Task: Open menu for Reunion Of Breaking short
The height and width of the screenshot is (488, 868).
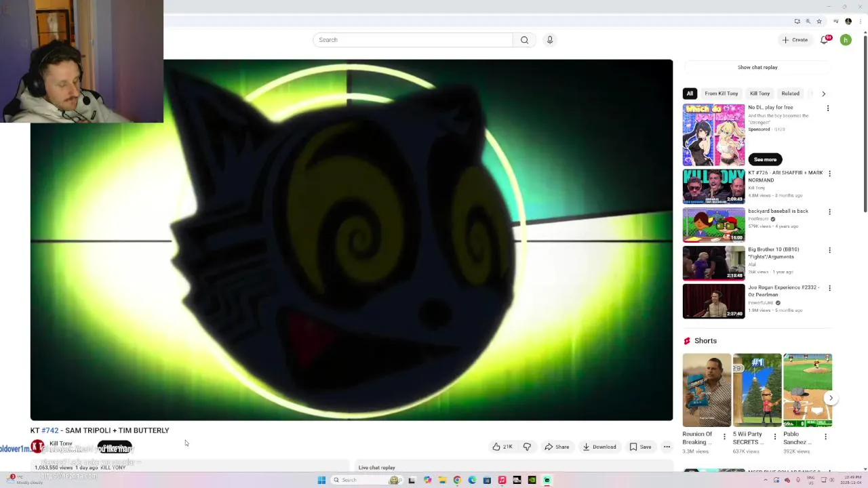Action: pos(724,437)
